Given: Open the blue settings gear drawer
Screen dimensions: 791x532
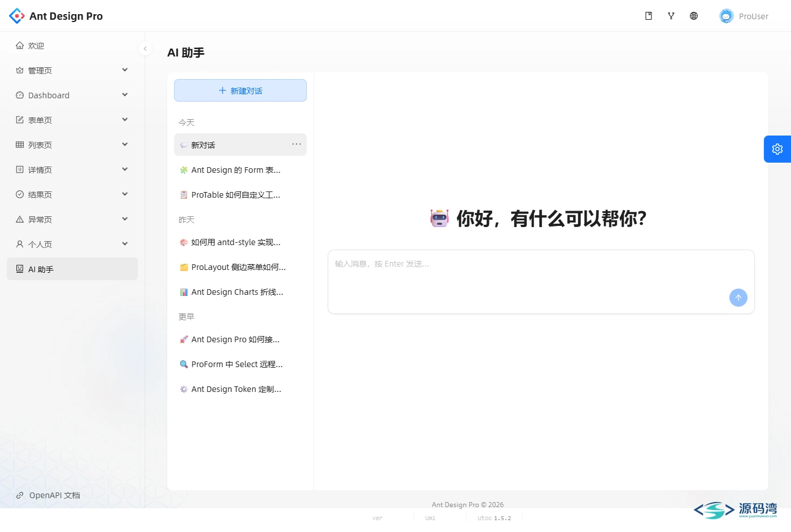Looking at the screenshot, I should 777,149.
